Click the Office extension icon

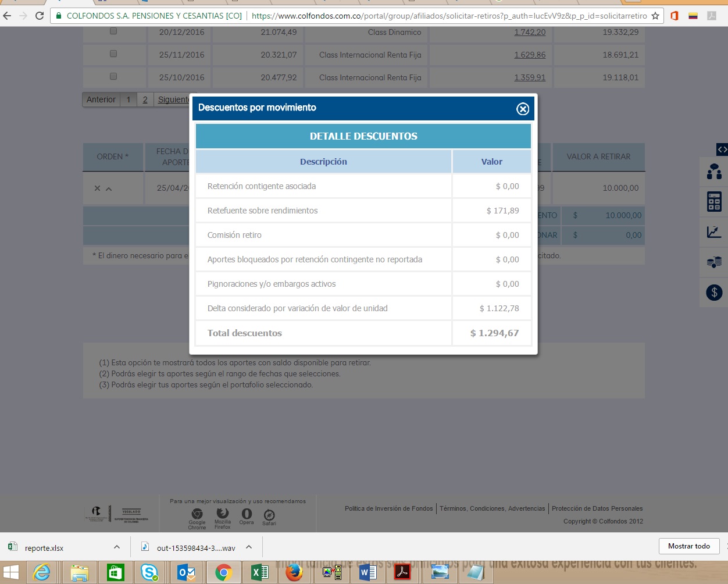coord(675,16)
